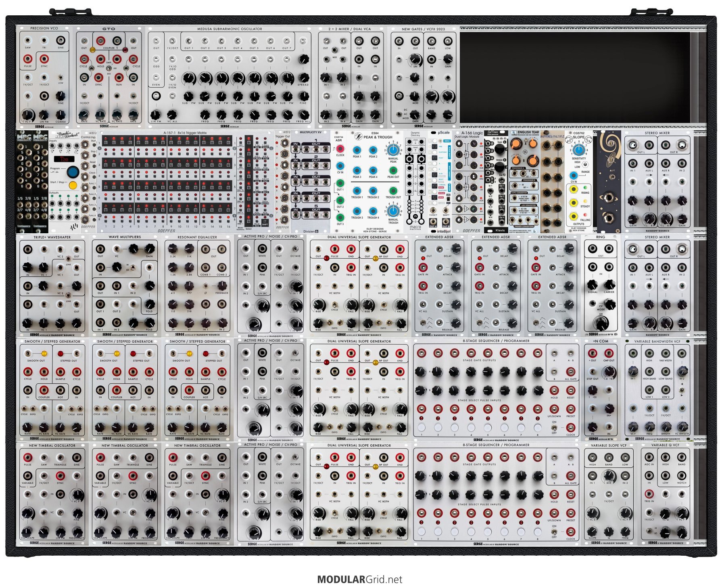Click the EVEN output jack on Medusa

pyautogui.click(x=156, y=77)
